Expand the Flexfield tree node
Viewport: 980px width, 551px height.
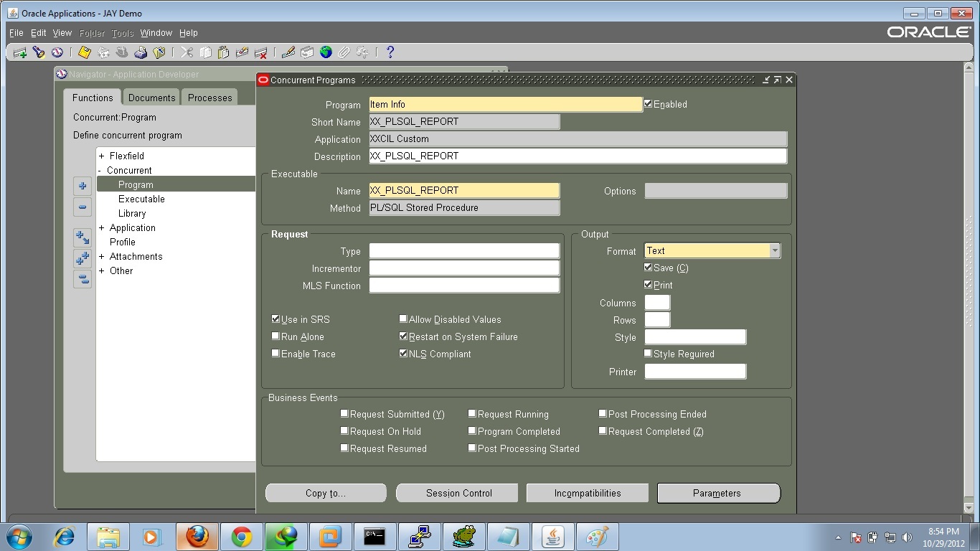pyautogui.click(x=102, y=156)
